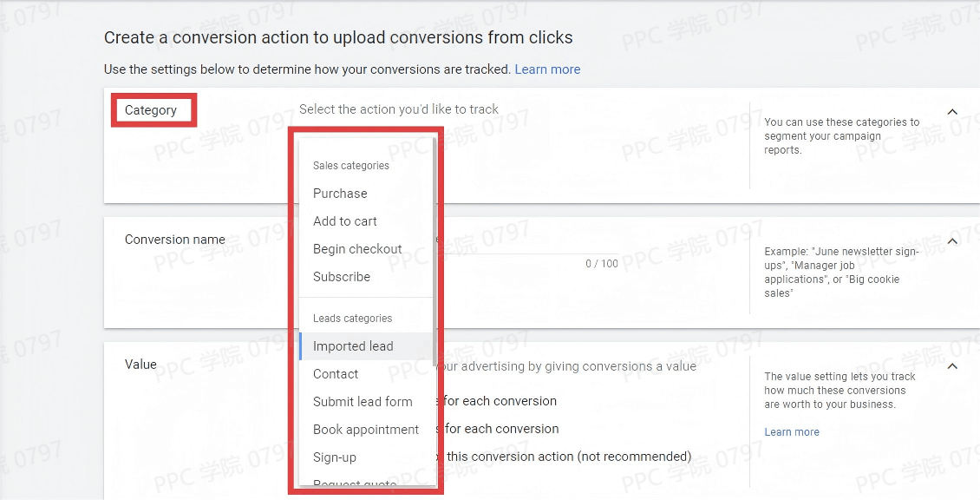Open Learn more link in Value help
The height and width of the screenshot is (500, 980).
[x=791, y=432]
